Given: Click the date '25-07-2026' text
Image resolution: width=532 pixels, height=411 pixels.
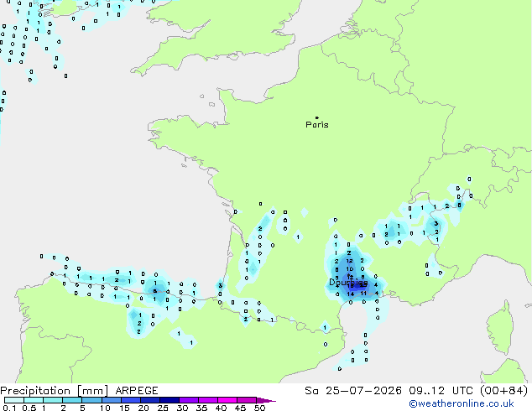Looking at the screenshot, I should pyautogui.click(x=363, y=391).
